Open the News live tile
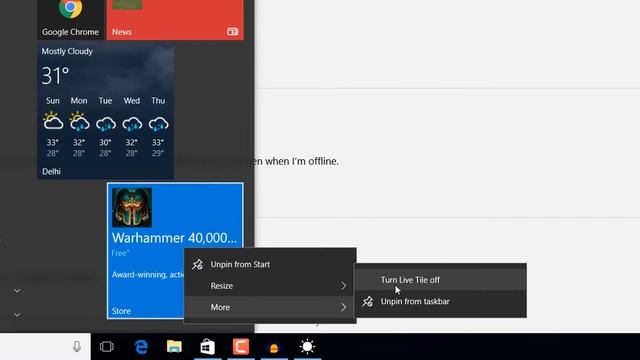 tap(175, 20)
